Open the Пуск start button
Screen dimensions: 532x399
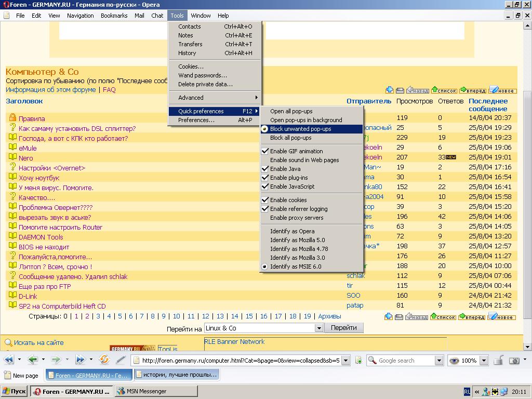click(x=14, y=391)
